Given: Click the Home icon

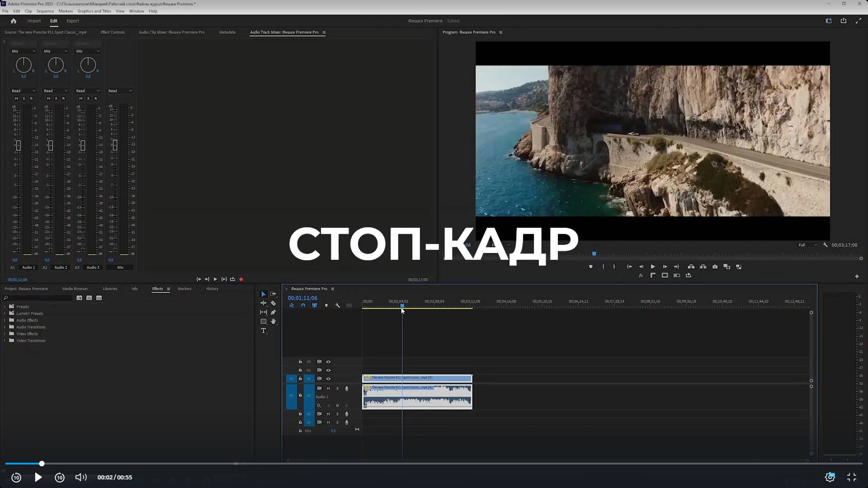Looking at the screenshot, I should pos(14,21).
